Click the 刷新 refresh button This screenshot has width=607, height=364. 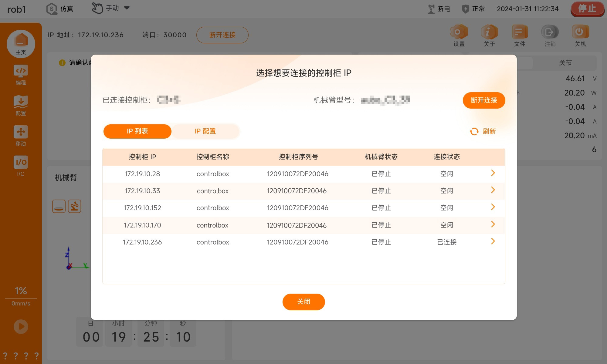tap(483, 131)
